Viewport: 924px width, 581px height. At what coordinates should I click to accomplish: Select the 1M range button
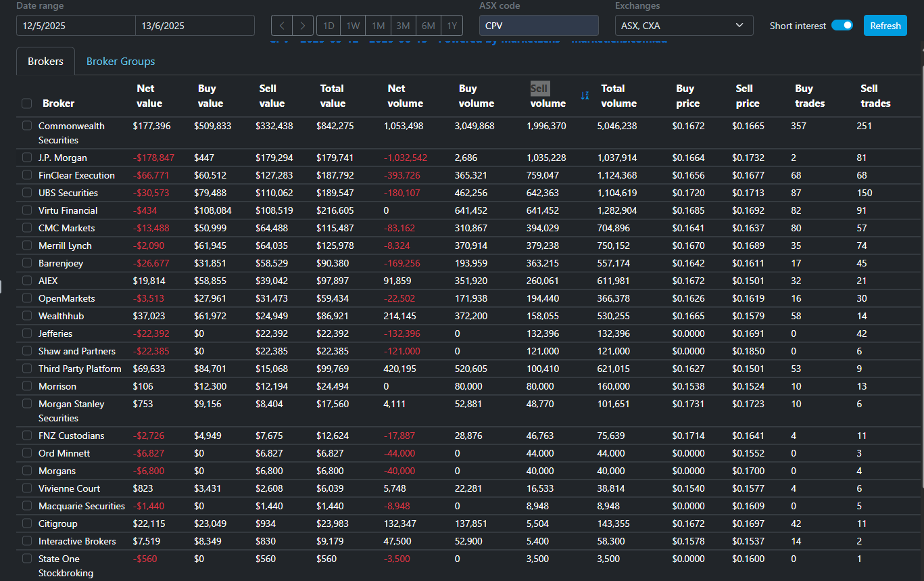pos(378,26)
